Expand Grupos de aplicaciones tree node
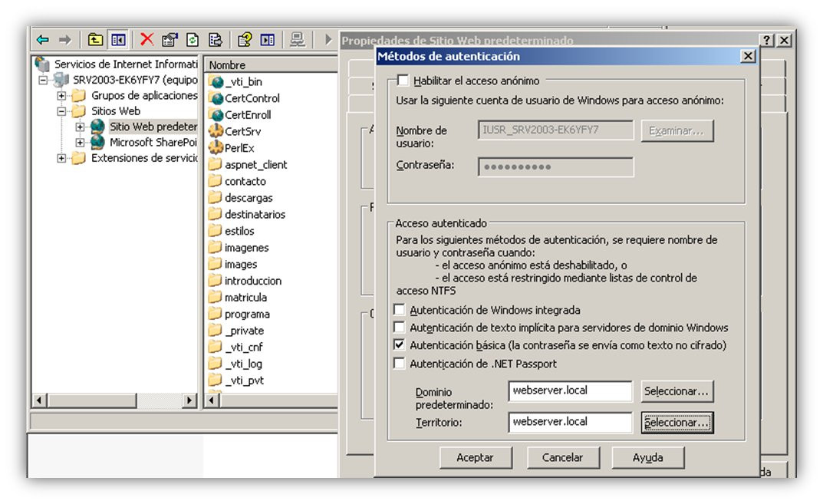Screen dimensions: 823x504 click(x=61, y=96)
